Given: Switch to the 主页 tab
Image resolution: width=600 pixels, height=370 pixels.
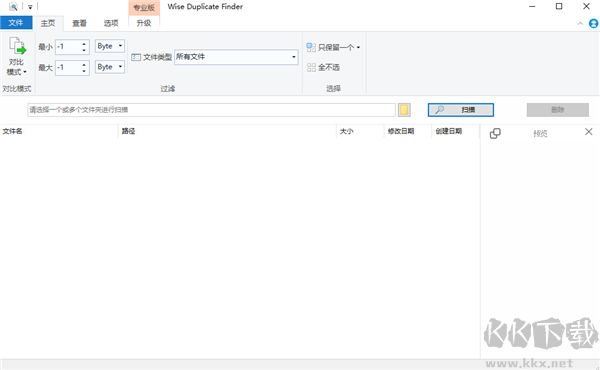Looking at the screenshot, I should [48, 23].
